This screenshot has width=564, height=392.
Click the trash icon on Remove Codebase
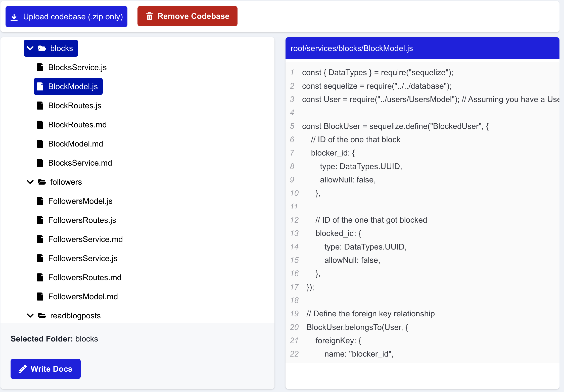(x=150, y=16)
